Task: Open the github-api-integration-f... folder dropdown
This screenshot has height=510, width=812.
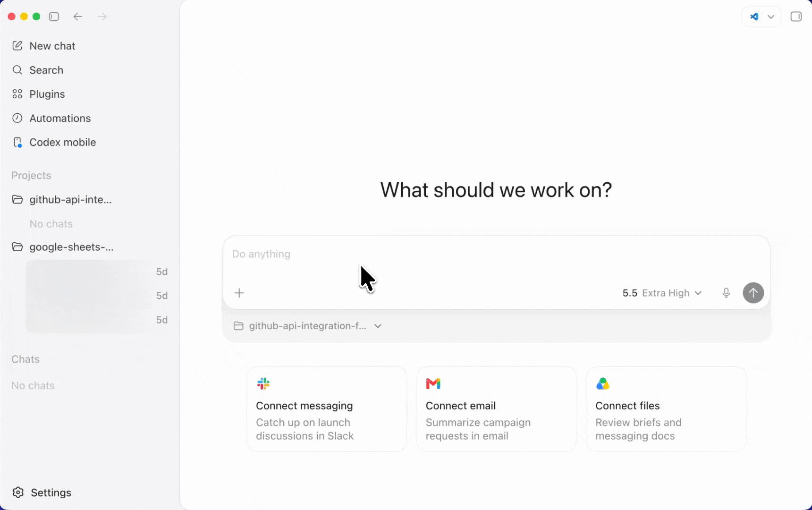Action: point(308,326)
